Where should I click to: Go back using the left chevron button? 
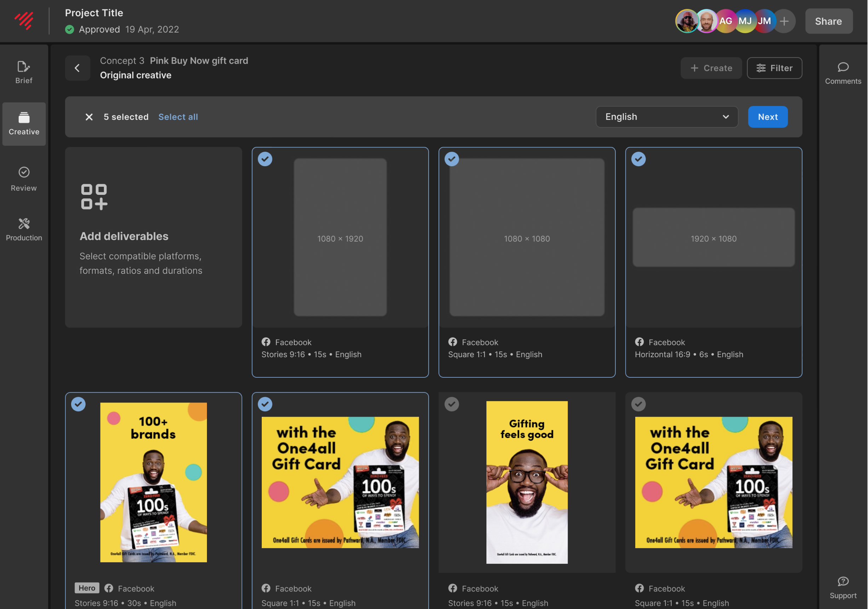pos(77,68)
